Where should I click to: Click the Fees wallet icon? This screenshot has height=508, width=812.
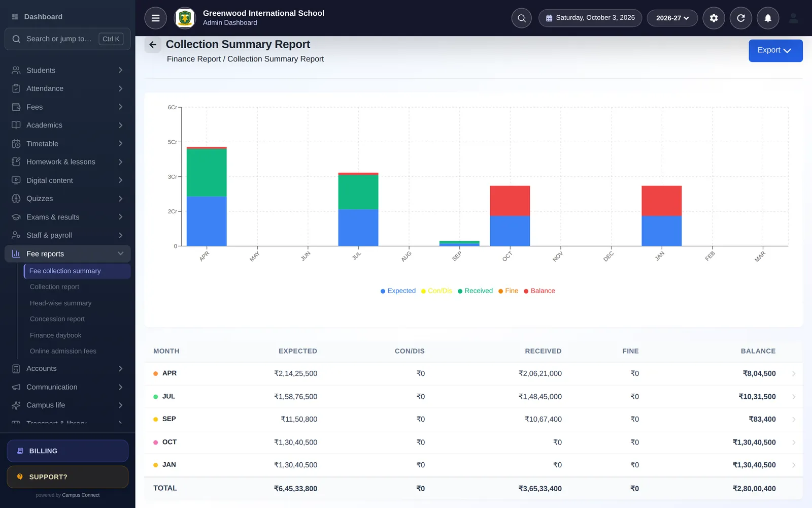[16, 107]
